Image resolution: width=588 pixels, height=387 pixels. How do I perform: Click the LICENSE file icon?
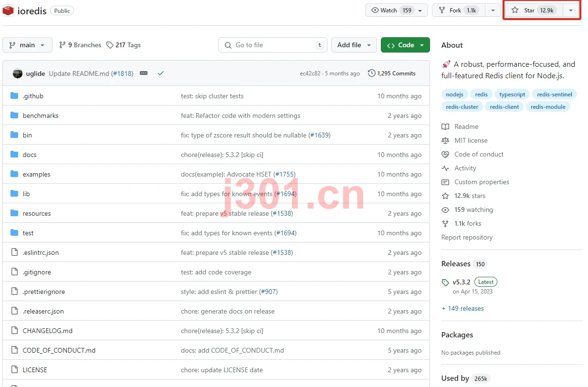(x=14, y=370)
